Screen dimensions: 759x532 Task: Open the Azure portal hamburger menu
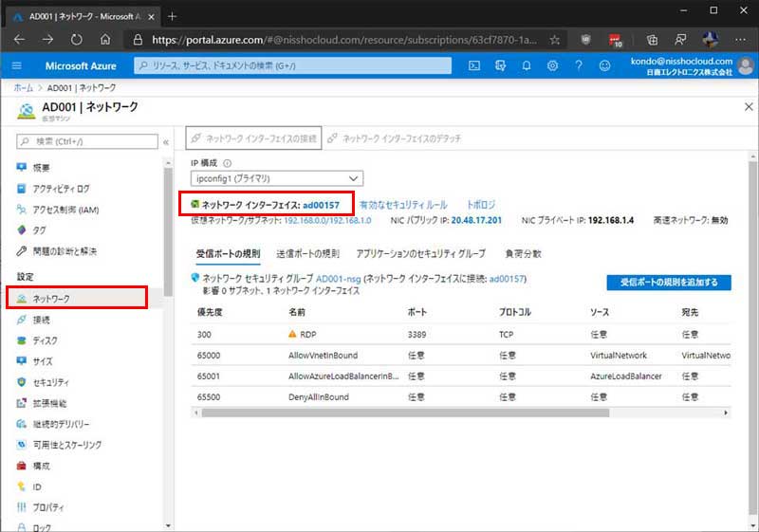click(x=17, y=65)
